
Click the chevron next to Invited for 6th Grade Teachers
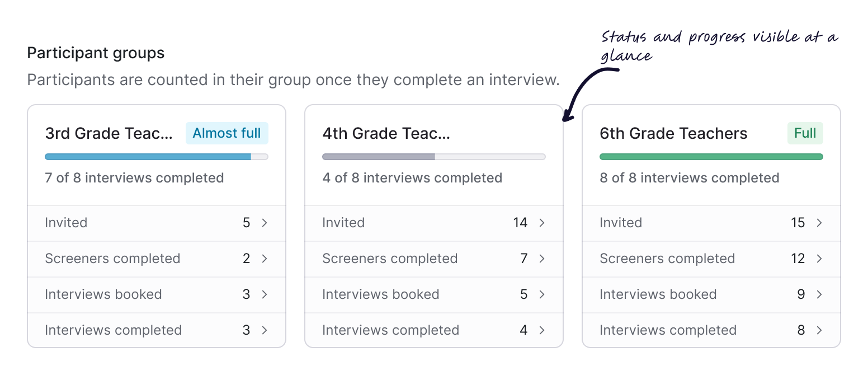(819, 223)
